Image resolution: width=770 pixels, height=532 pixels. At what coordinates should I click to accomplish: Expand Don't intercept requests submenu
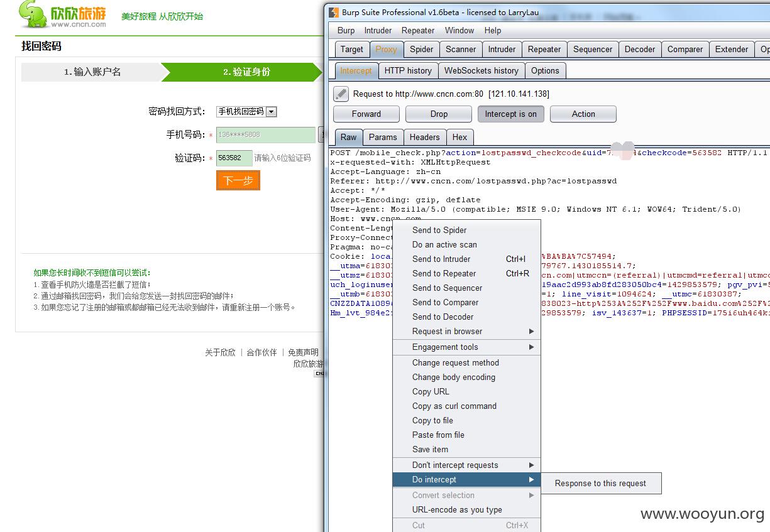[466, 465]
